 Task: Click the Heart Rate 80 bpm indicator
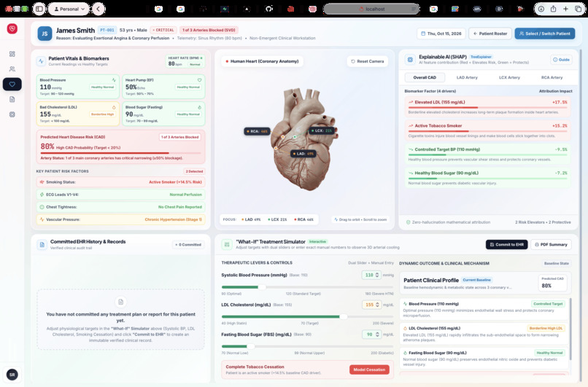185,61
